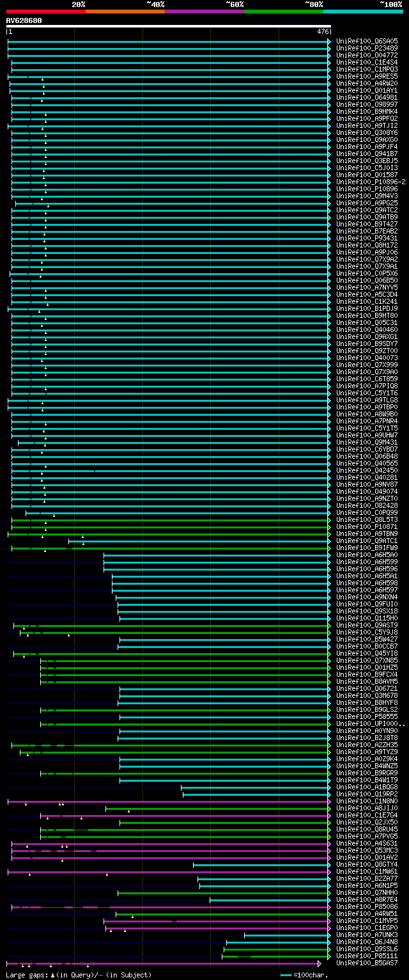Click label UniRef100_C0P5X6
The height and width of the screenshot is (980, 409).
(x=367, y=273)
